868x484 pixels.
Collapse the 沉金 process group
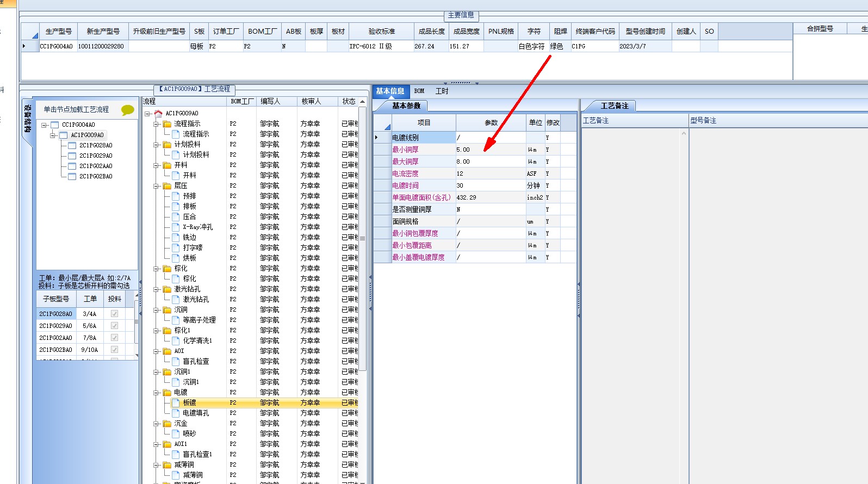pyautogui.click(x=156, y=424)
